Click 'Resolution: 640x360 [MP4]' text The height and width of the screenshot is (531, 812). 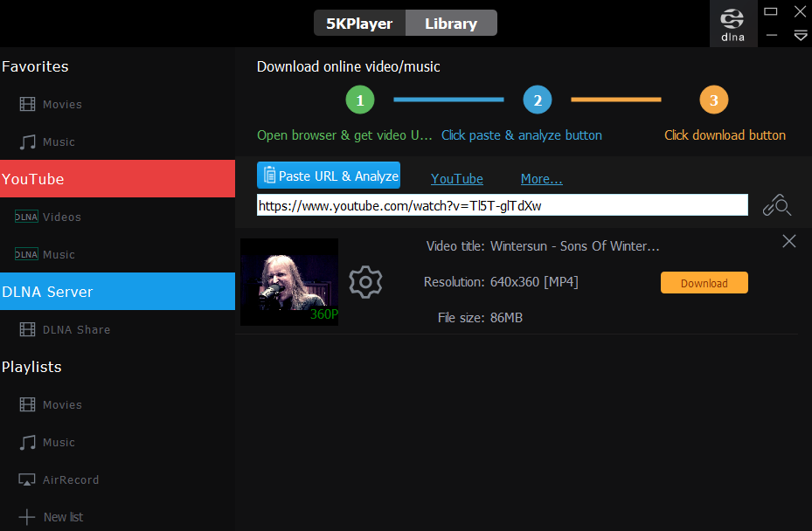coord(501,282)
